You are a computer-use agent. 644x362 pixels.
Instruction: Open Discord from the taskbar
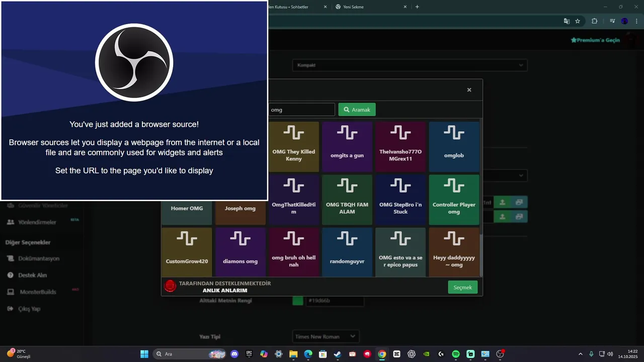pyautogui.click(x=234, y=354)
